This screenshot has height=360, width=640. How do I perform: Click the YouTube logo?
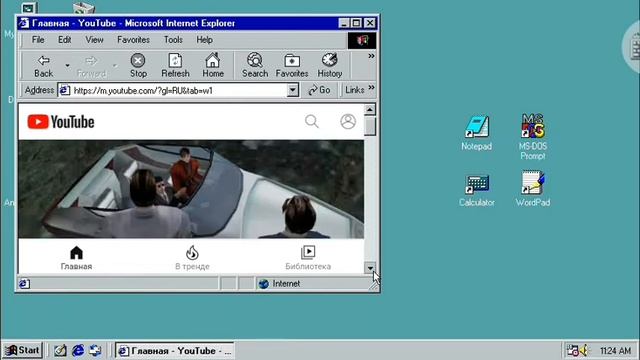61,122
